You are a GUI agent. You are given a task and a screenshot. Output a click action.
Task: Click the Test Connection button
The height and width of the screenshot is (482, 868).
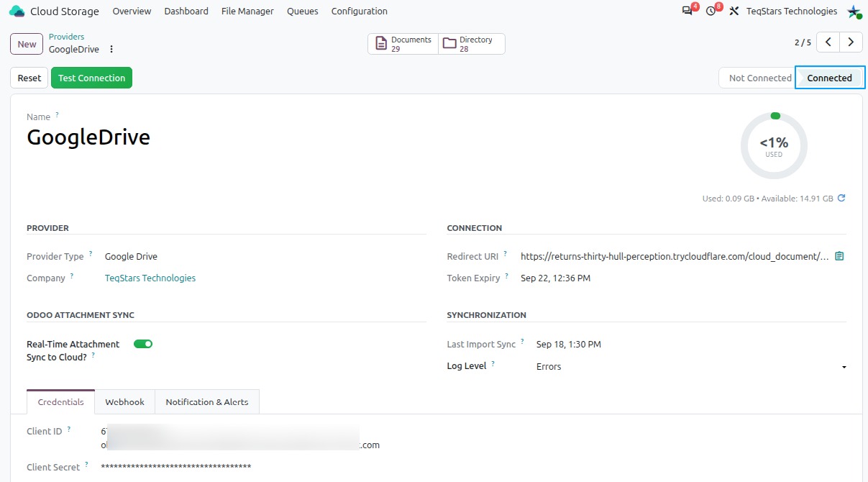(x=91, y=78)
